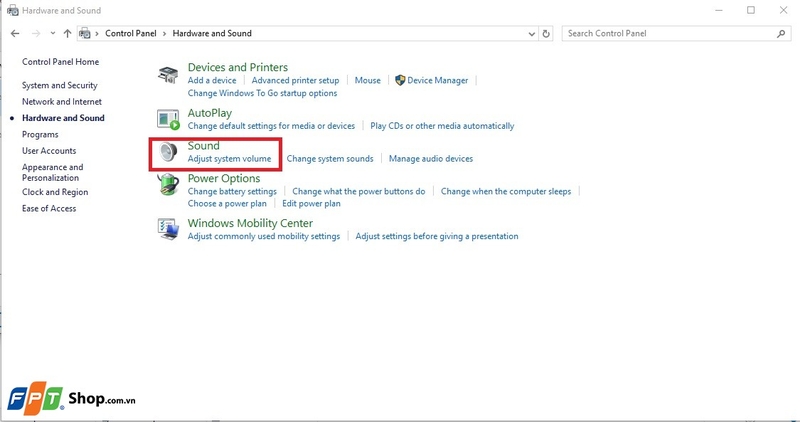Click the search magnifier icon
The width and height of the screenshot is (800, 422).
781,34
